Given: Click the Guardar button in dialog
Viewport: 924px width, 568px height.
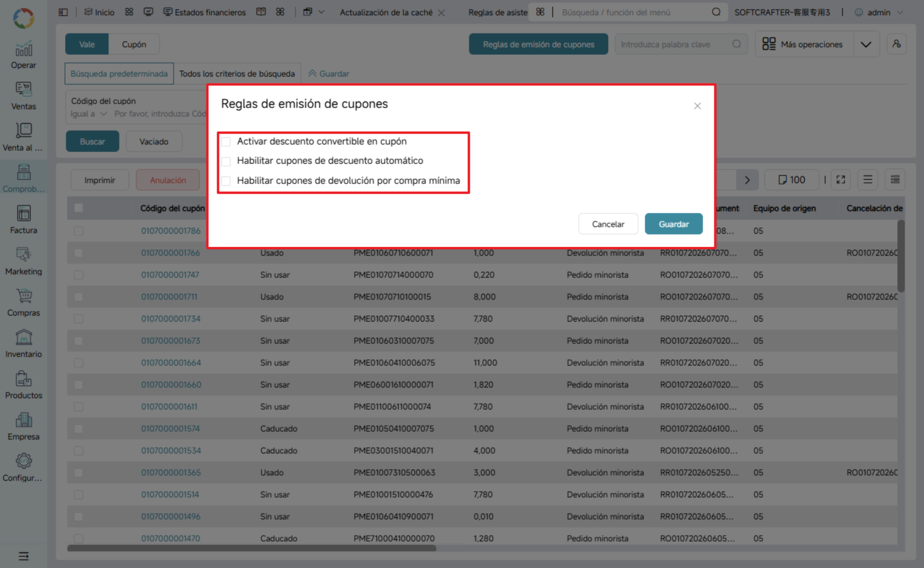Looking at the screenshot, I should (674, 224).
